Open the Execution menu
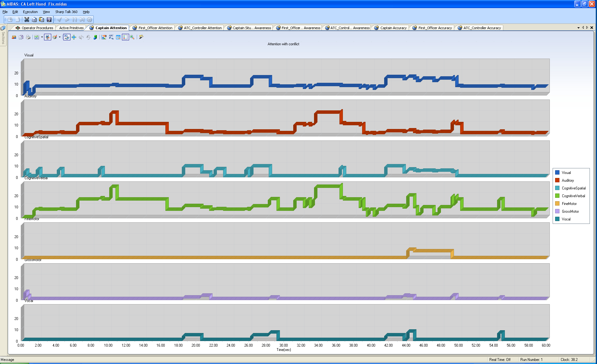The image size is (597, 364). (30, 12)
